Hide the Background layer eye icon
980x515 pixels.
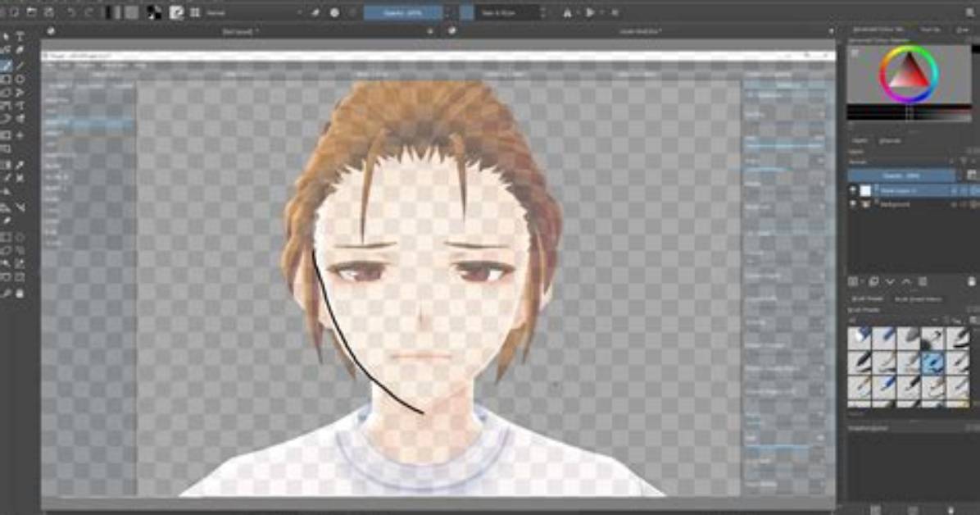pos(852,204)
